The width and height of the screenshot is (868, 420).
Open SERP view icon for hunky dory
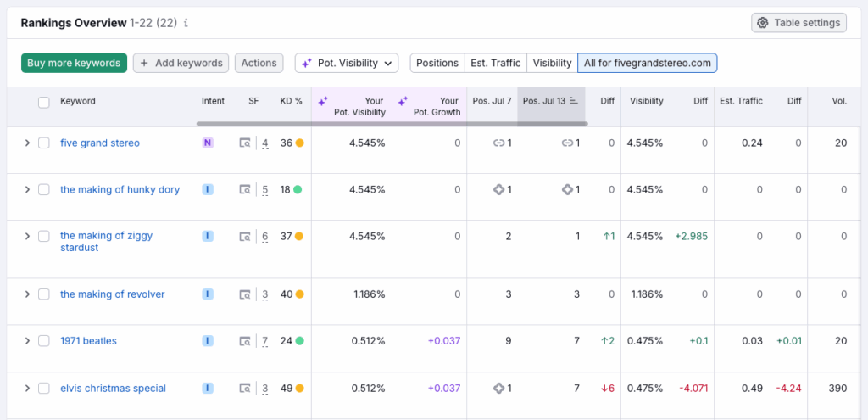[x=245, y=189]
